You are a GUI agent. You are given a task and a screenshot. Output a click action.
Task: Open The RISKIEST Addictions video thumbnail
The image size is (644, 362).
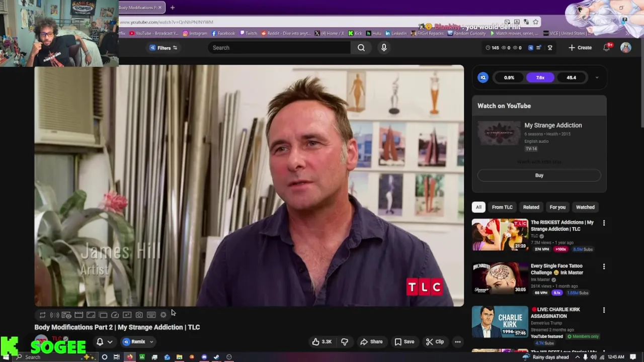pos(500,234)
